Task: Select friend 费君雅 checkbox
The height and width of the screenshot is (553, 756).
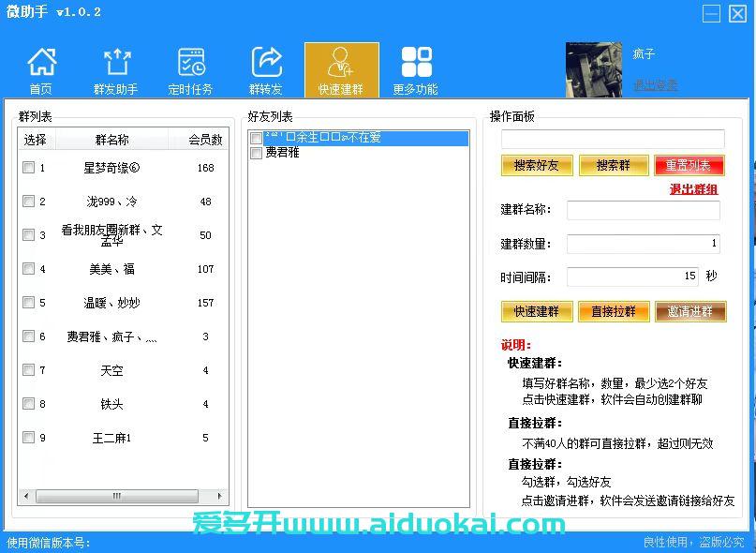Action: (x=256, y=153)
